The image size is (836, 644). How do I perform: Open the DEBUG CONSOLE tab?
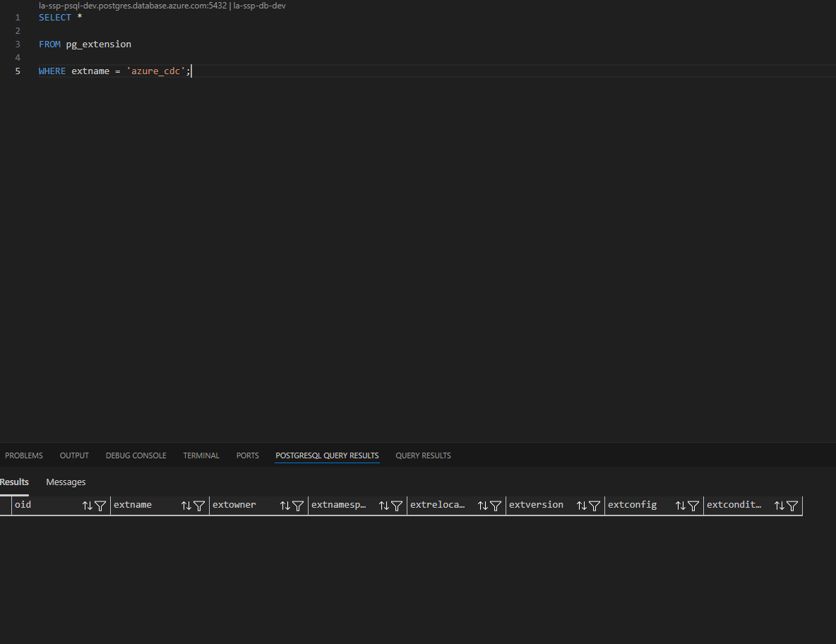pos(136,455)
